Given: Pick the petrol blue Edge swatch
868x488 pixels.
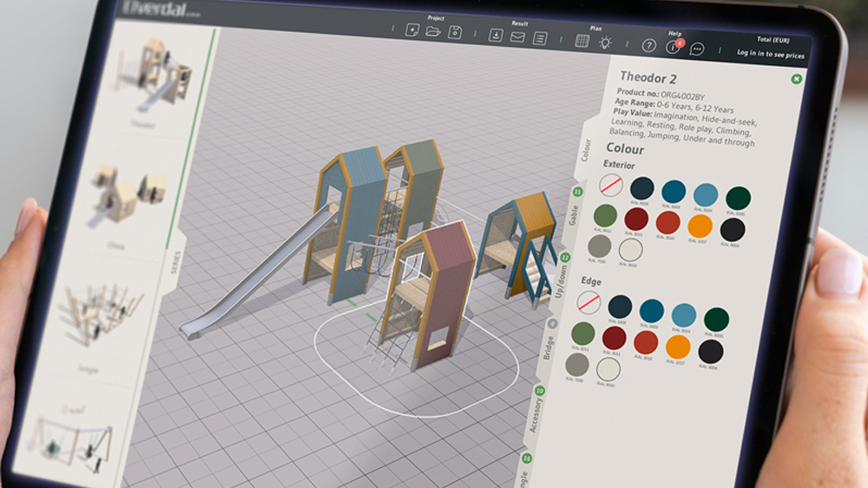Looking at the screenshot, I should point(652,311).
